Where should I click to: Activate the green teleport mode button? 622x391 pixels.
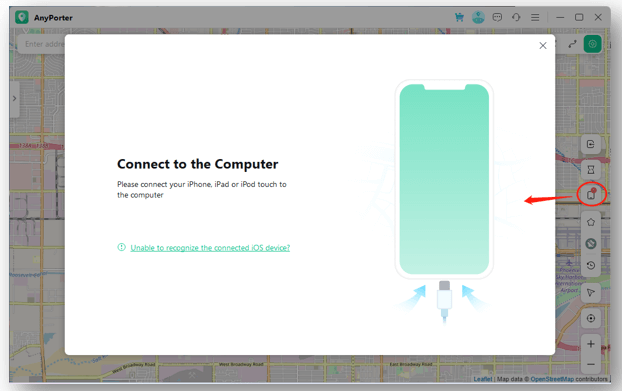point(592,44)
